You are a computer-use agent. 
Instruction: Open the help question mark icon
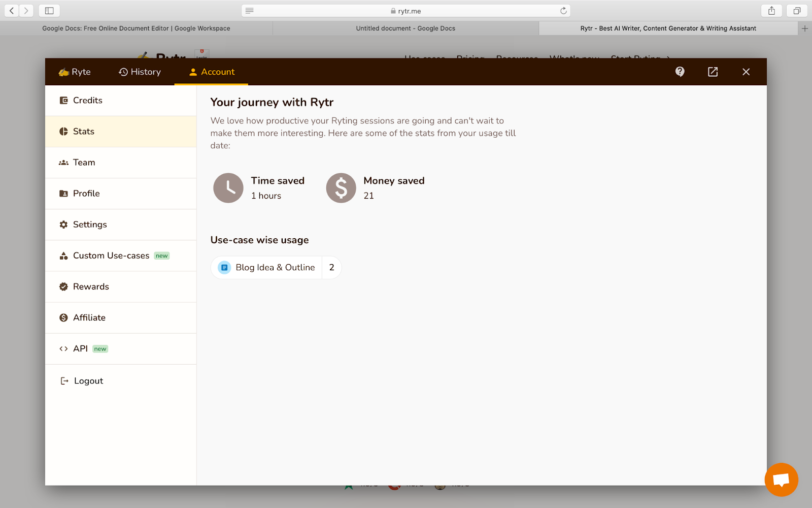(x=680, y=72)
